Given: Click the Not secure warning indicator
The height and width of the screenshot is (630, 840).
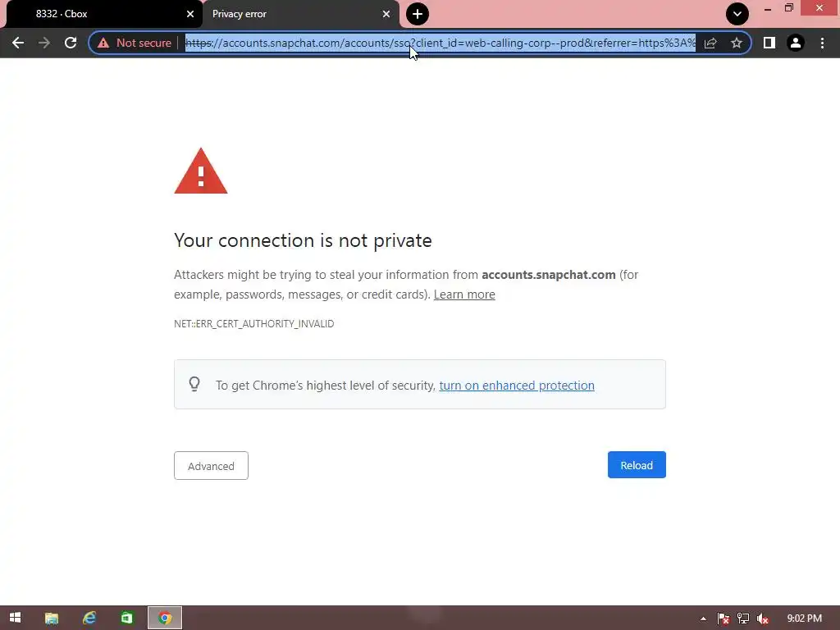Looking at the screenshot, I should [135, 43].
